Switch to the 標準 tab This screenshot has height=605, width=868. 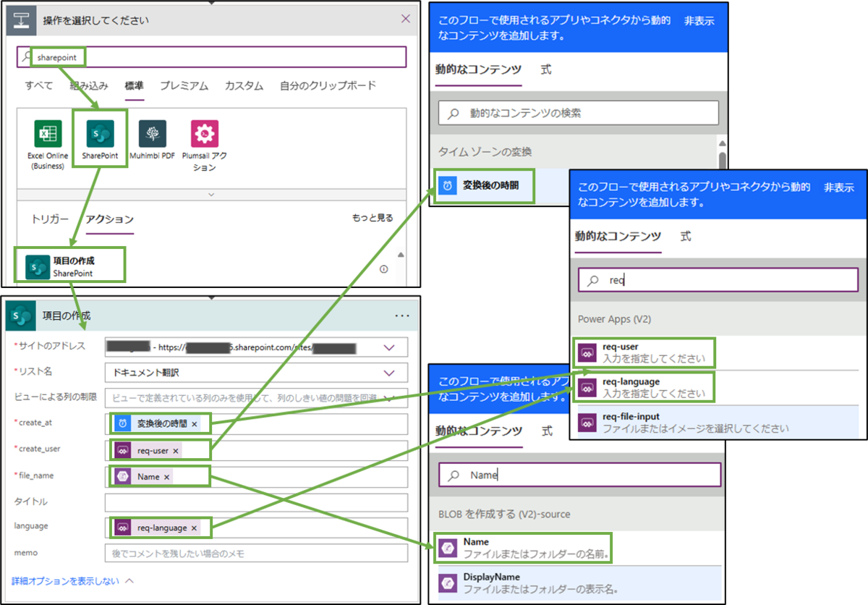coord(134,85)
